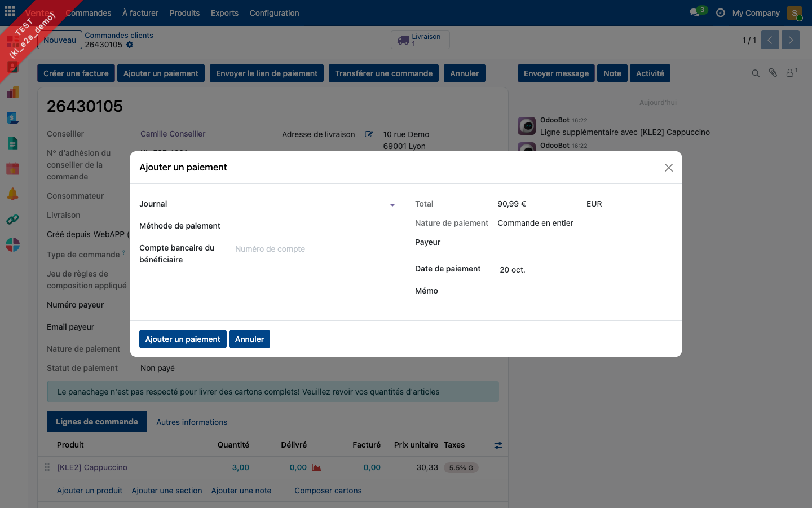Click the gear icon beside 26430105
Viewport: 812px width, 508px height.
tap(130, 45)
